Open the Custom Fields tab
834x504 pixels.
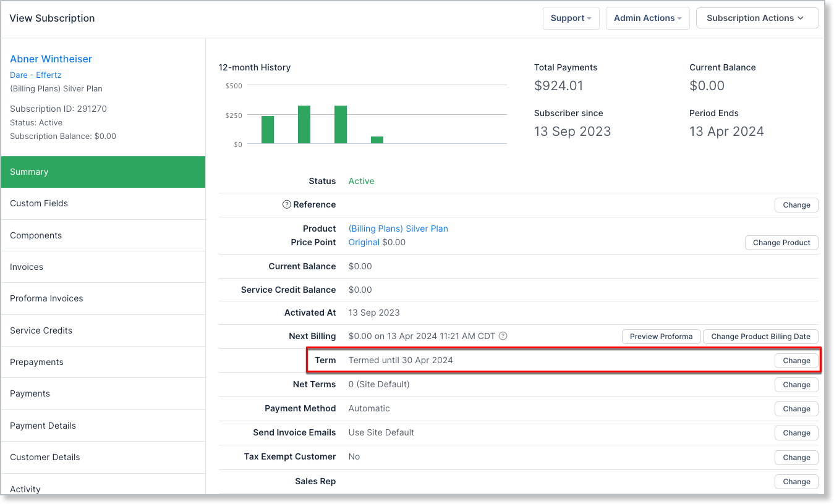pos(39,203)
